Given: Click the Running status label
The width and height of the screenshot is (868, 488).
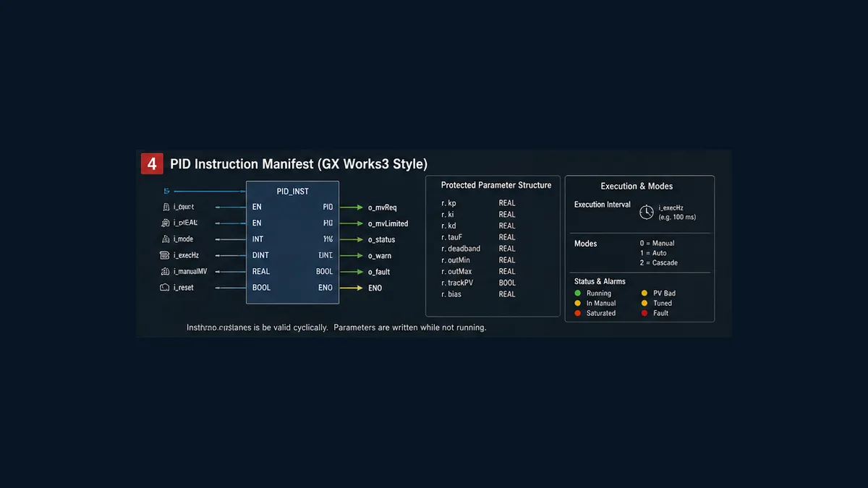Looking at the screenshot, I should coord(599,294).
